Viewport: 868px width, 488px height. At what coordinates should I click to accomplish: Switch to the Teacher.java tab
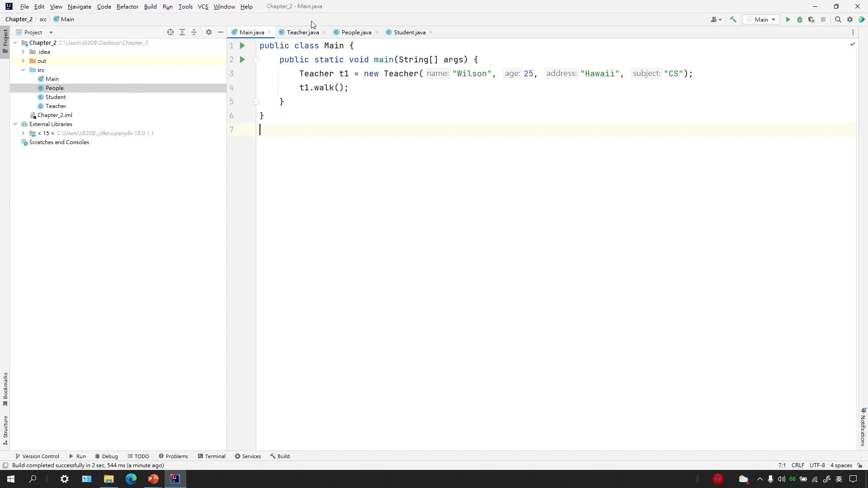click(302, 32)
